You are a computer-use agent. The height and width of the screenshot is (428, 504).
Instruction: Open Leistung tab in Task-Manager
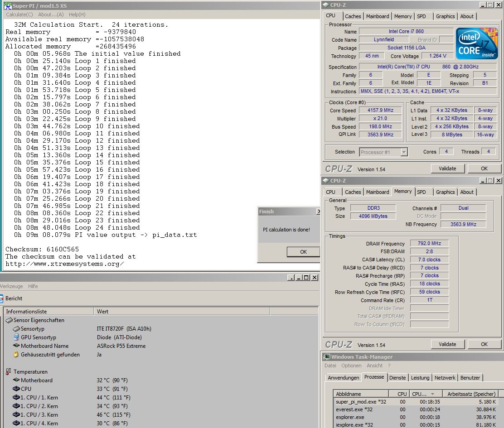420,378
